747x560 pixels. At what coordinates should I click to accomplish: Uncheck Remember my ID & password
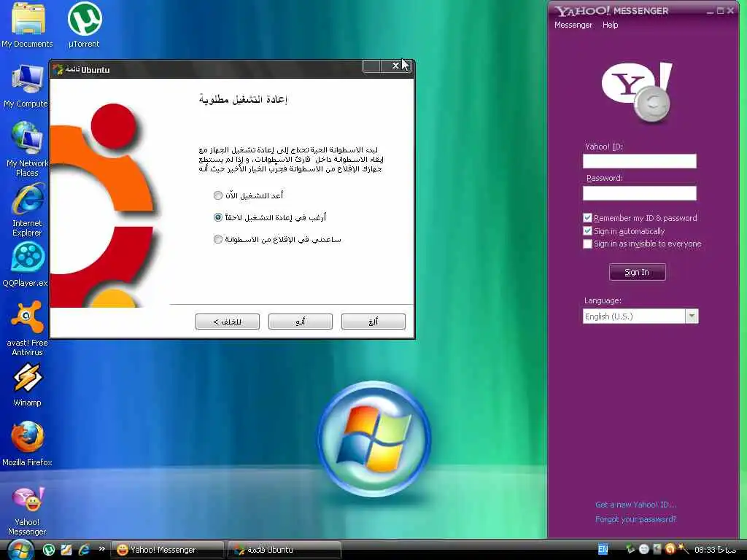587,217
